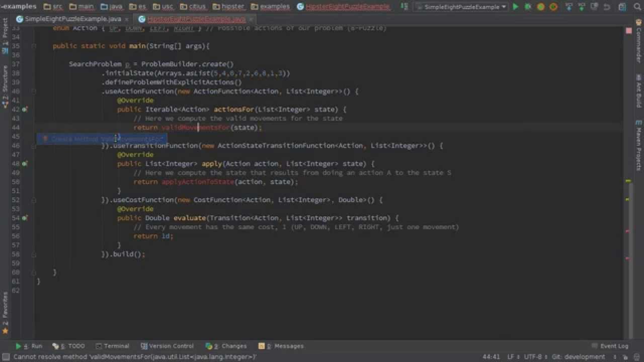644x362 pixels.
Task: Open the main breadcrumb folder
Action: pyautogui.click(x=82, y=7)
